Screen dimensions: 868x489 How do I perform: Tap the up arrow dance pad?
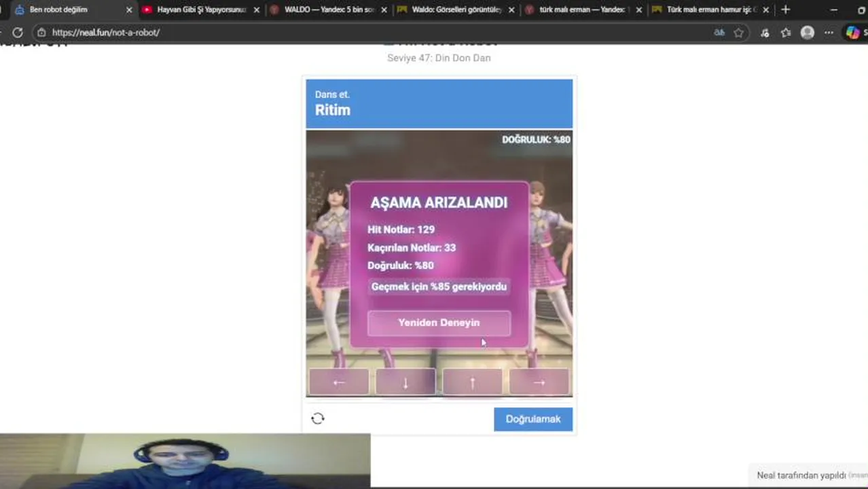click(472, 382)
